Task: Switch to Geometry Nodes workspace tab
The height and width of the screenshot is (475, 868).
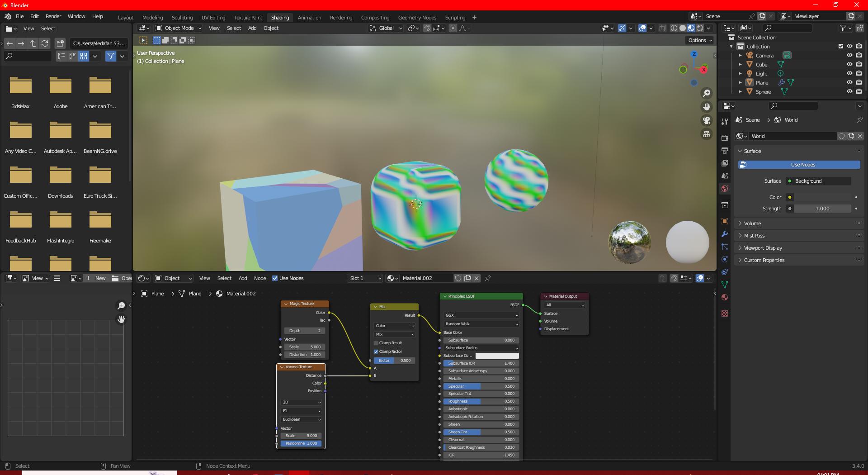Action: [x=417, y=18]
